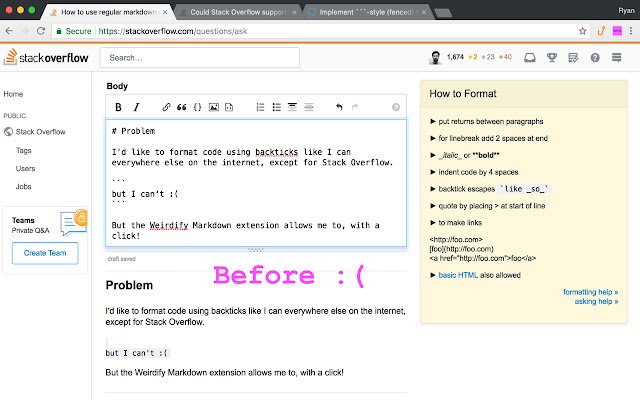Open the Chrome menu dots
The image size is (640, 400).
click(x=631, y=31)
